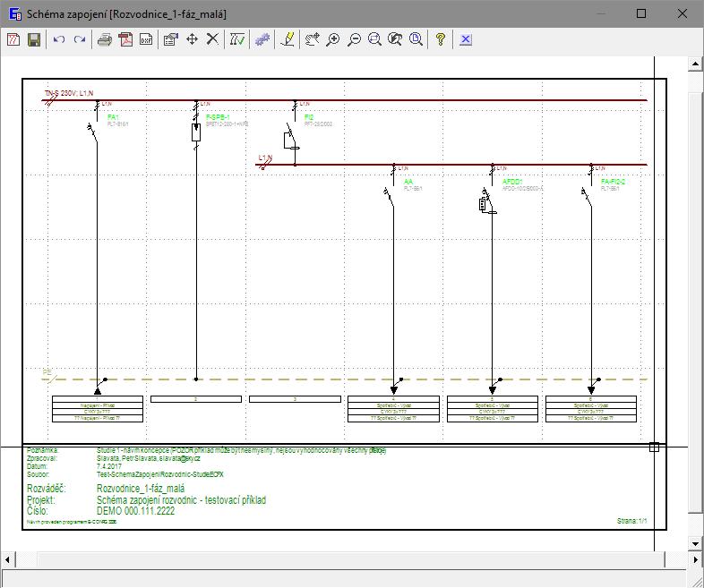This screenshot has height=588, width=704.
Task: Open help with the yellow question mark
Action: point(441,39)
